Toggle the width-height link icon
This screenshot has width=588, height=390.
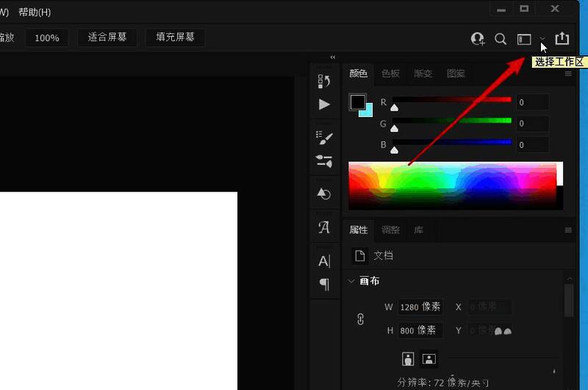[x=360, y=319]
